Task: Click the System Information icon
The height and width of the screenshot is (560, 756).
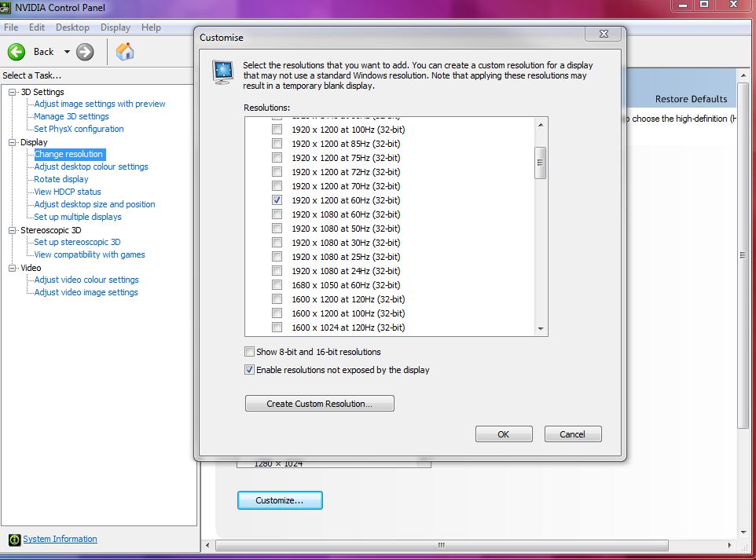Action: pyautogui.click(x=14, y=540)
